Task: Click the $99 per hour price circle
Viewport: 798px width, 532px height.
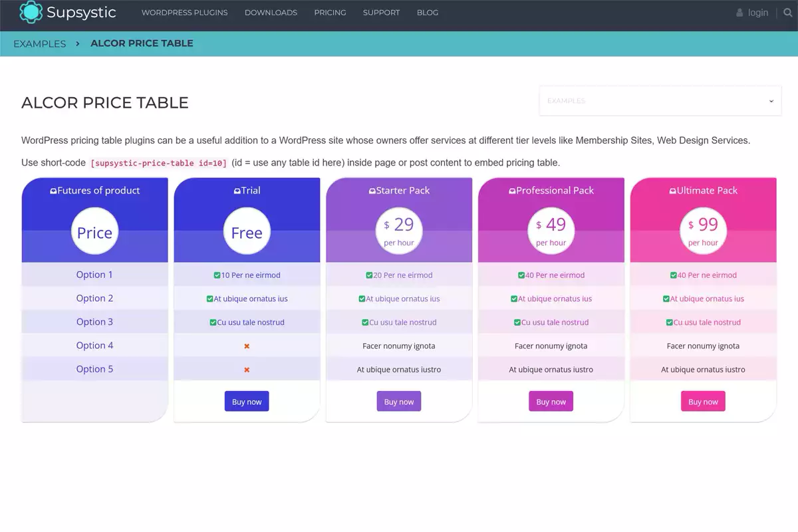Action: click(x=703, y=231)
